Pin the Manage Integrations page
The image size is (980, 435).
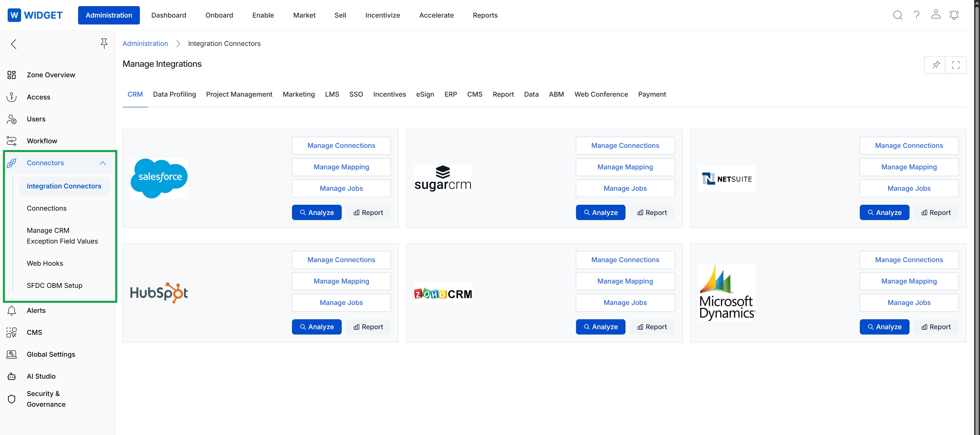pyautogui.click(x=936, y=65)
